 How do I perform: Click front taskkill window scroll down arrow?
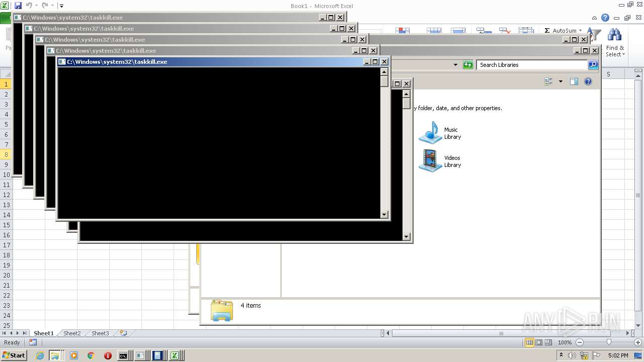coord(384,214)
